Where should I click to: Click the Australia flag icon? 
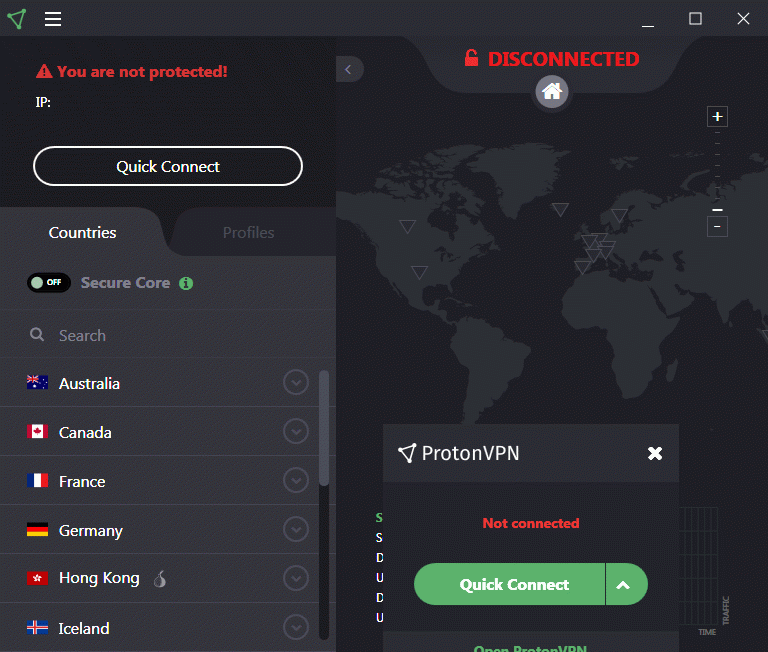tap(37, 382)
